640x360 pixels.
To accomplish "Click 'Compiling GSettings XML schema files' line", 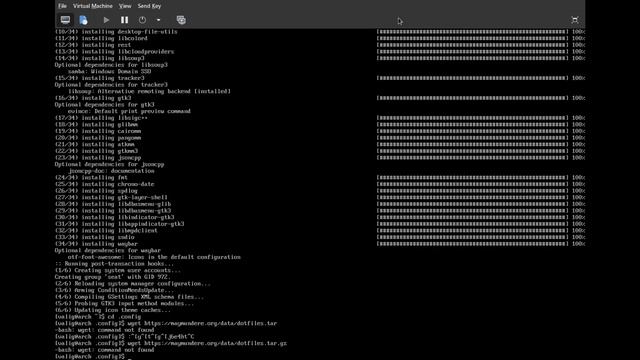I will 129,297.
